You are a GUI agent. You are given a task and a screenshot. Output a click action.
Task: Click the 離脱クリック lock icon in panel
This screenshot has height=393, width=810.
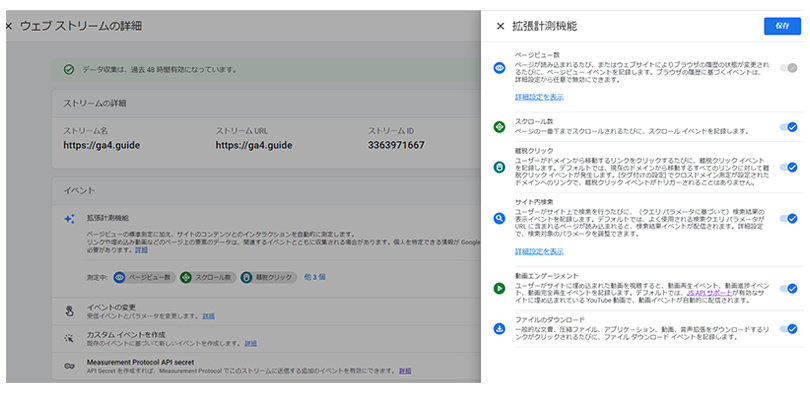point(499,167)
